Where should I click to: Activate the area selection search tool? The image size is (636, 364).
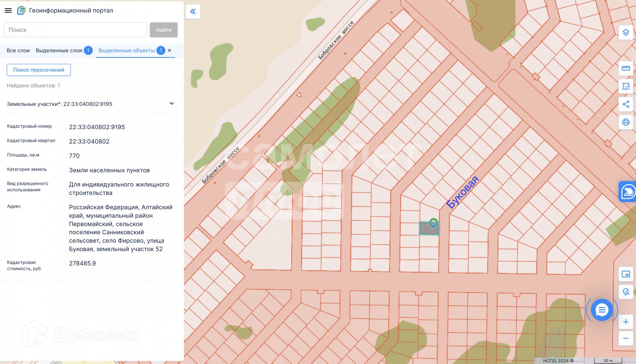pos(626,86)
